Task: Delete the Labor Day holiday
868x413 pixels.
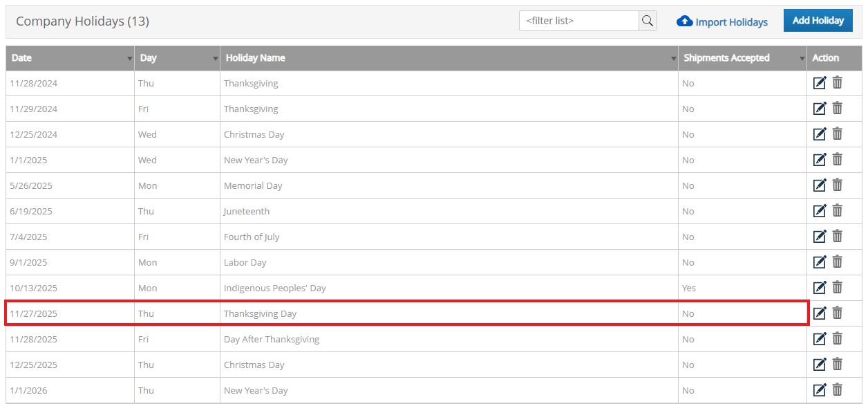Action: 837,262
